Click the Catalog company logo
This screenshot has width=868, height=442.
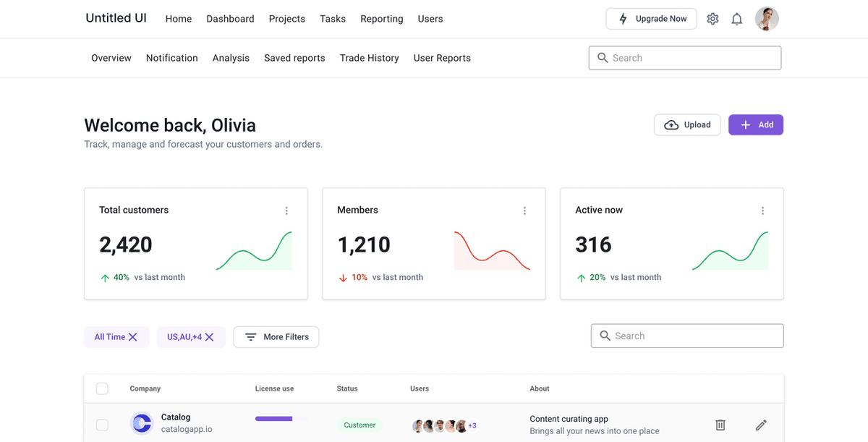142,423
